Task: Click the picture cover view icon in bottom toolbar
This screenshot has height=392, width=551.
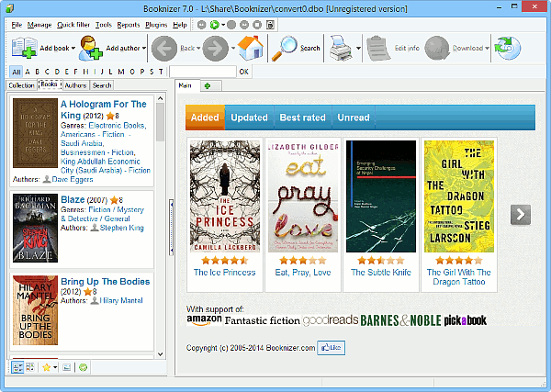Action: (x=67, y=367)
